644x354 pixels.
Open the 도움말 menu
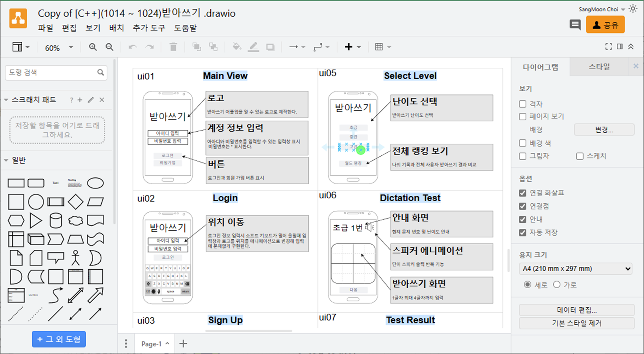click(185, 28)
